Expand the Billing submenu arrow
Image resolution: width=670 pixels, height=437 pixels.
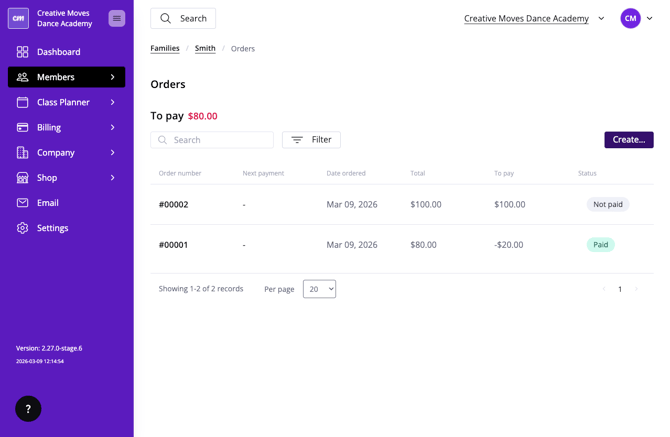(x=112, y=127)
